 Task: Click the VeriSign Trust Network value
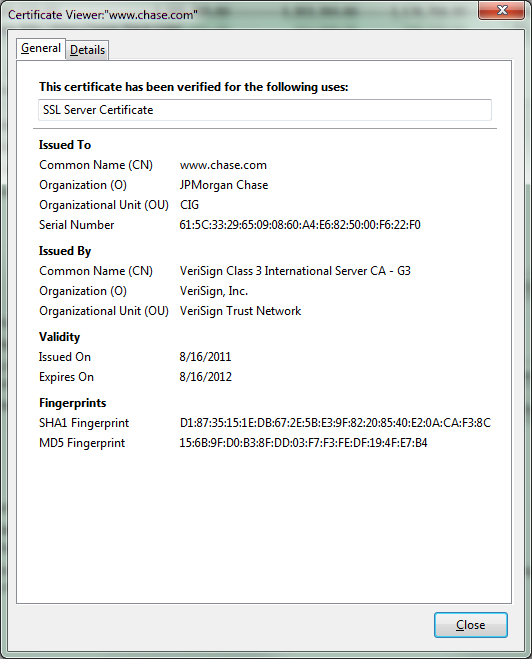pos(240,311)
